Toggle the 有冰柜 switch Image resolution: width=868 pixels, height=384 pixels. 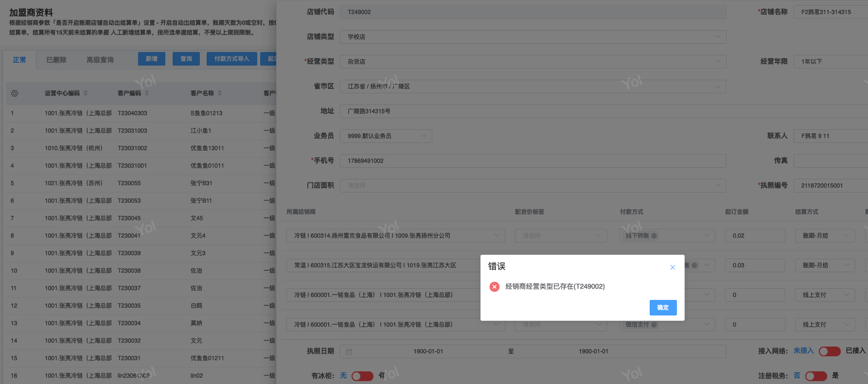click(362, 376)
